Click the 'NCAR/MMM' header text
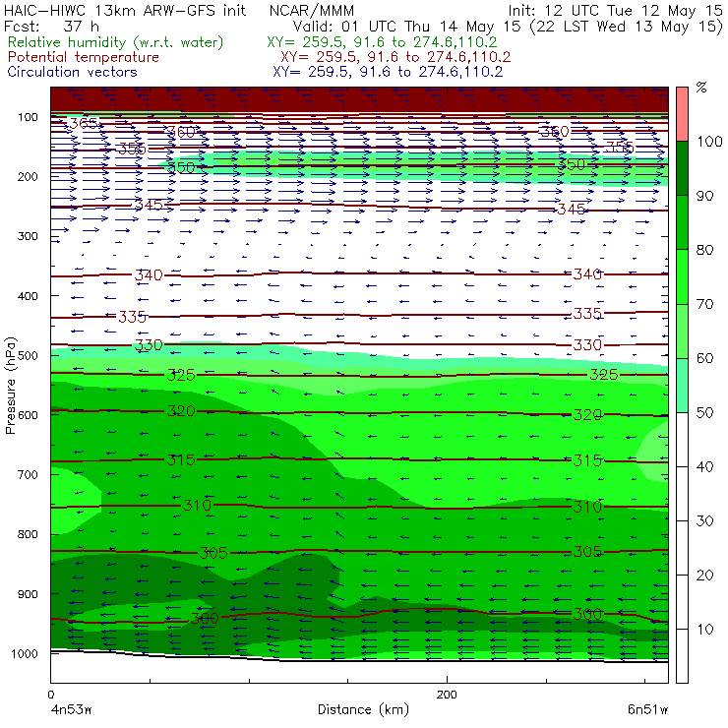This screenshot has height=728, width=728. pos(312,11)
